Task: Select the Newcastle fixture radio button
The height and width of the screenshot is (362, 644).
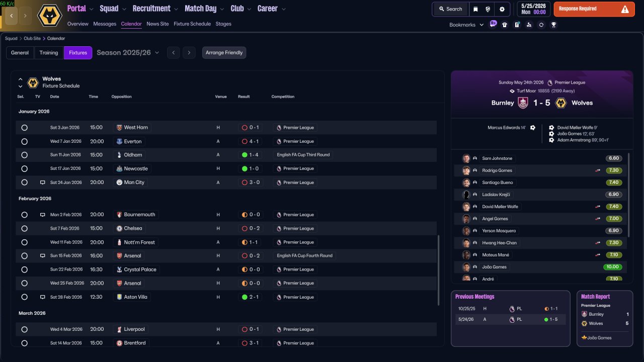Action: pos(24,169)
